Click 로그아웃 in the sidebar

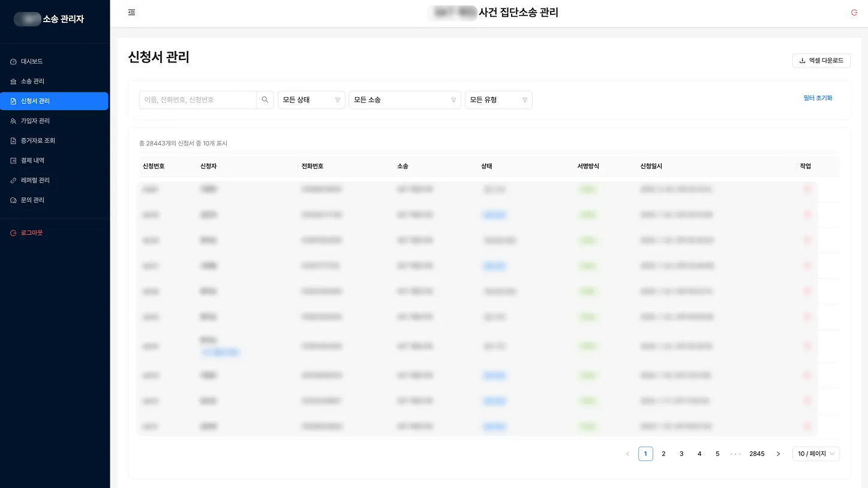tap(55, 232)
